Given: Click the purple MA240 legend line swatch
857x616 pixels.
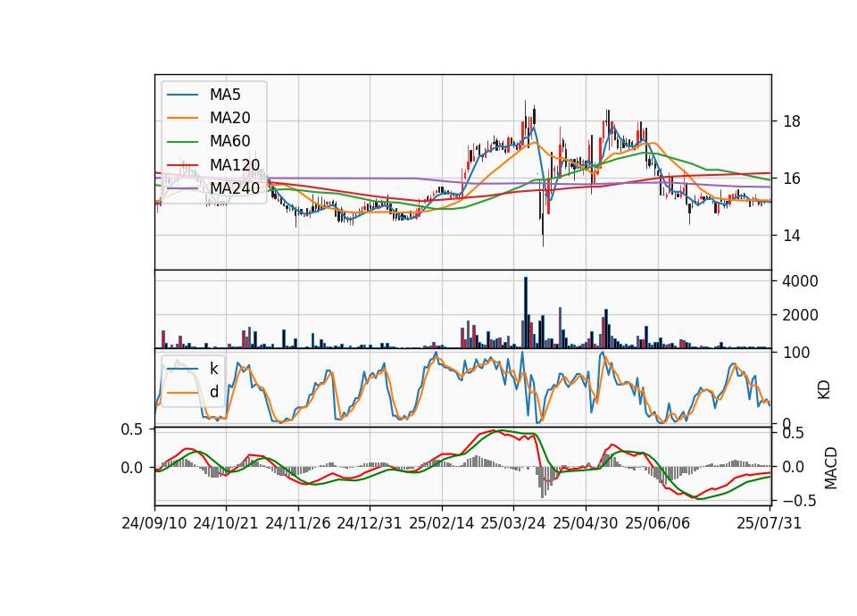Looking at the screenshot, I should click(182, 188).
